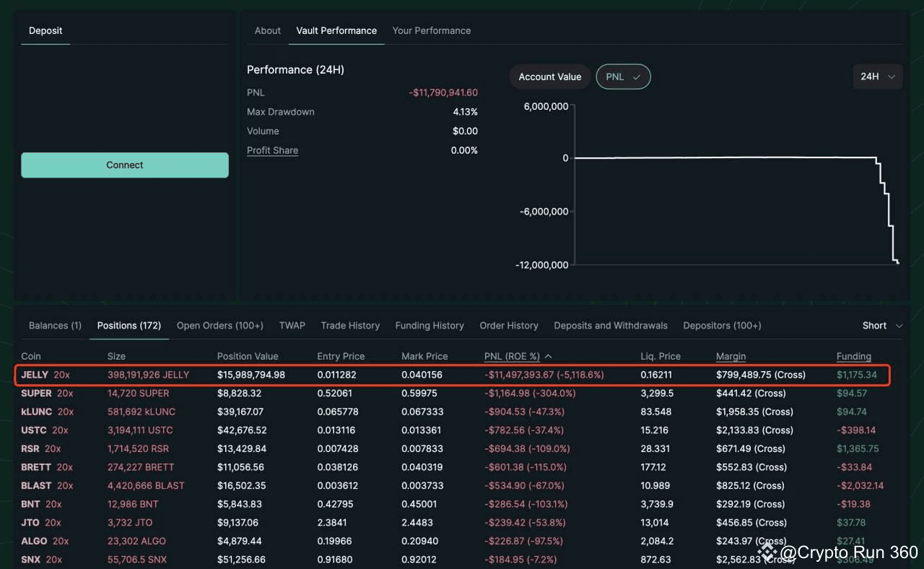Switch to Open Orders (100+) tab

pyautogui.click(x=219, y=326)
